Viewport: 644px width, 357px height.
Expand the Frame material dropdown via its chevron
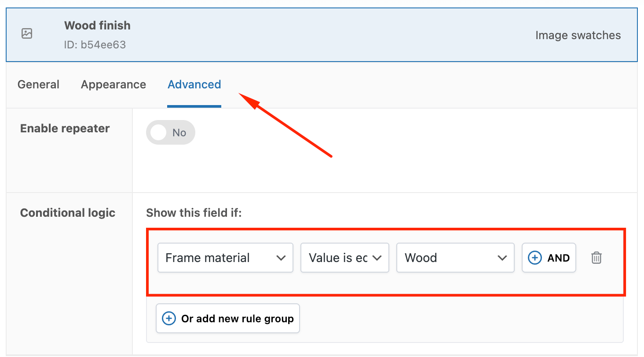[x=282, y=258]
